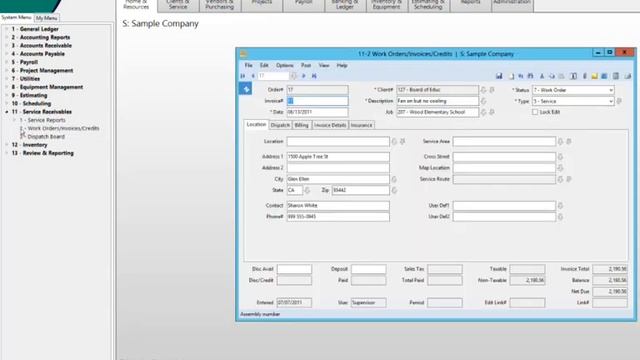Open the Options menu

pos(284,65)
